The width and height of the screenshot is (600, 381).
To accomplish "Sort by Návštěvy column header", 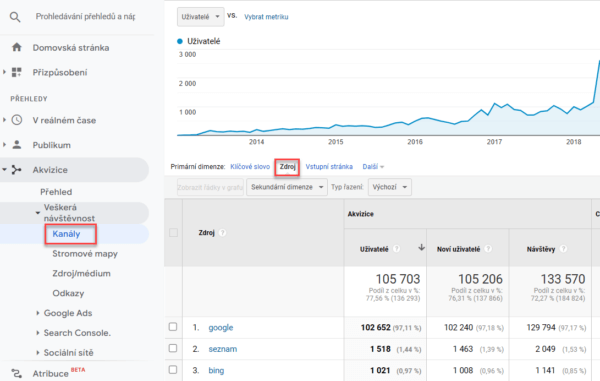I will 541,249.
